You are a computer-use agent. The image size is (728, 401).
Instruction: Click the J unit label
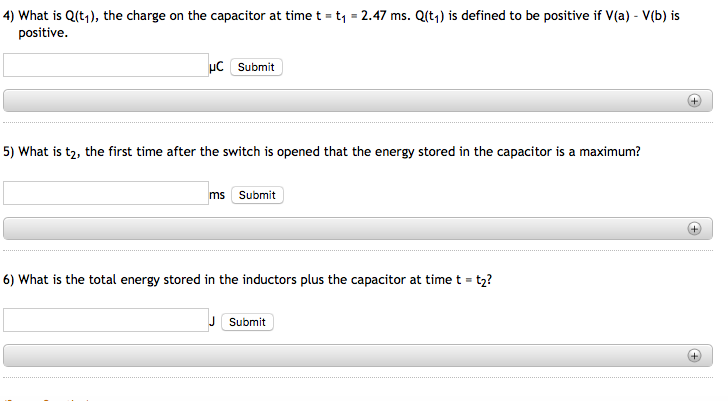tap(212, 321)
